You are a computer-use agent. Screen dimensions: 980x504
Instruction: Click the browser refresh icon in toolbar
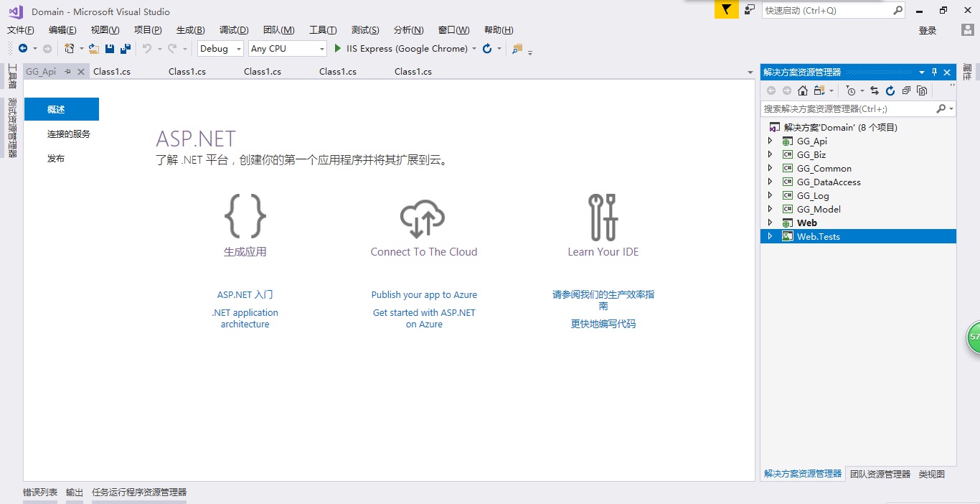pos(487,49)
